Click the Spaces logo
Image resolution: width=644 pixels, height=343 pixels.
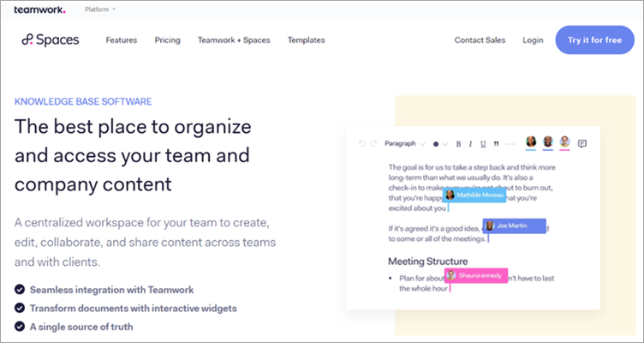[x=51, y=40]
